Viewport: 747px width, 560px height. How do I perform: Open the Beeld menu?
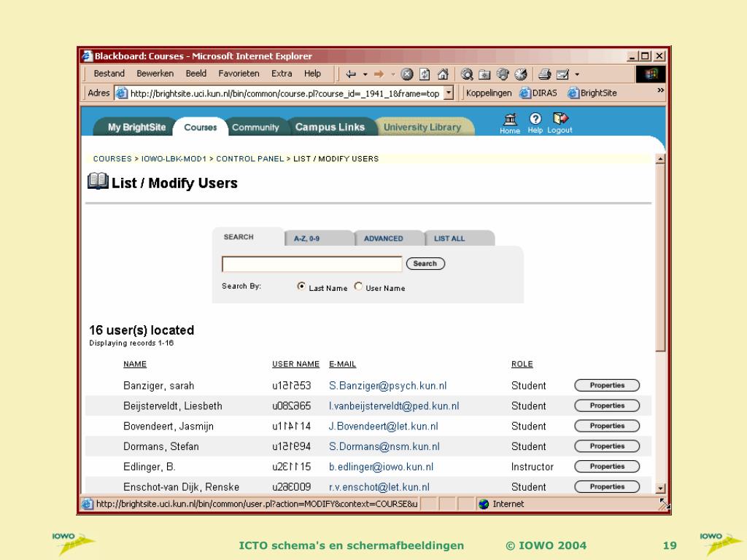click(x=196, y=74)
